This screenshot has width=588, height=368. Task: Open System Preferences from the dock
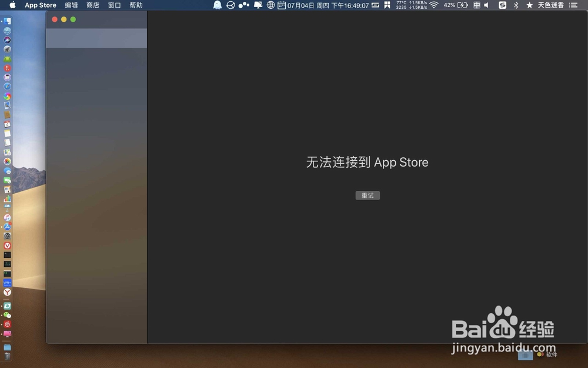pyautogui.click(x=7, y=236)
